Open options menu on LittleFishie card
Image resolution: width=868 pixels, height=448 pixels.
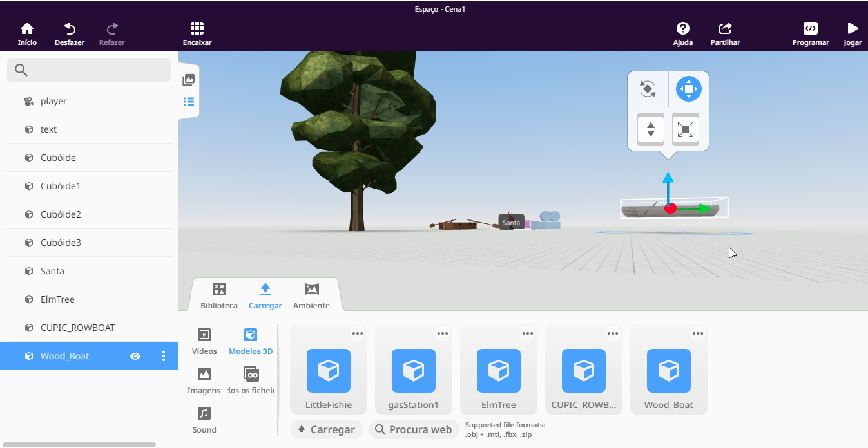pyautogui.click(x=358, y=333)
